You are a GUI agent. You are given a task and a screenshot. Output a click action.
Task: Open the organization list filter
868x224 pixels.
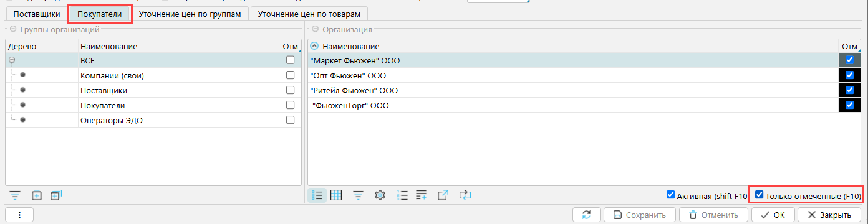point(358,195)
